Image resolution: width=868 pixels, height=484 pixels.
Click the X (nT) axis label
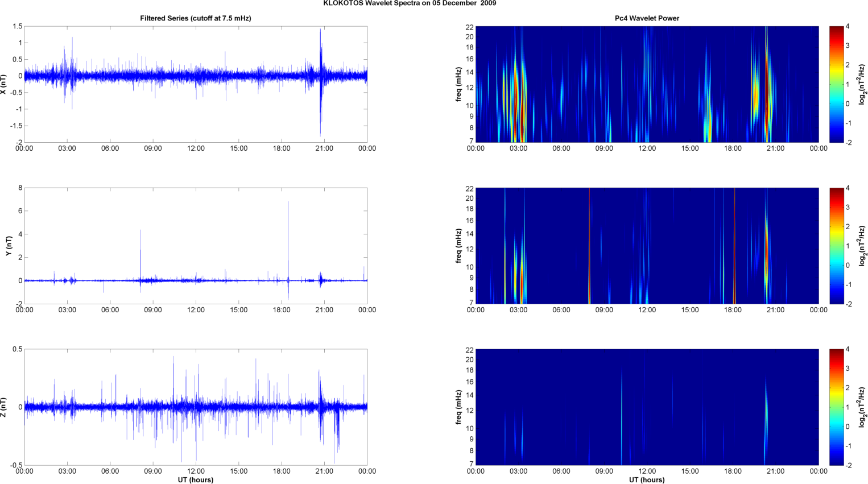[x=4, y=84]
